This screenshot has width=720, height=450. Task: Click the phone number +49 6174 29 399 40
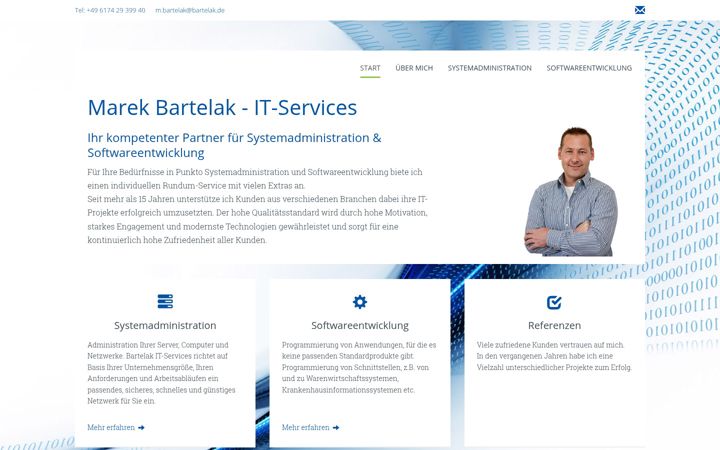116,10
